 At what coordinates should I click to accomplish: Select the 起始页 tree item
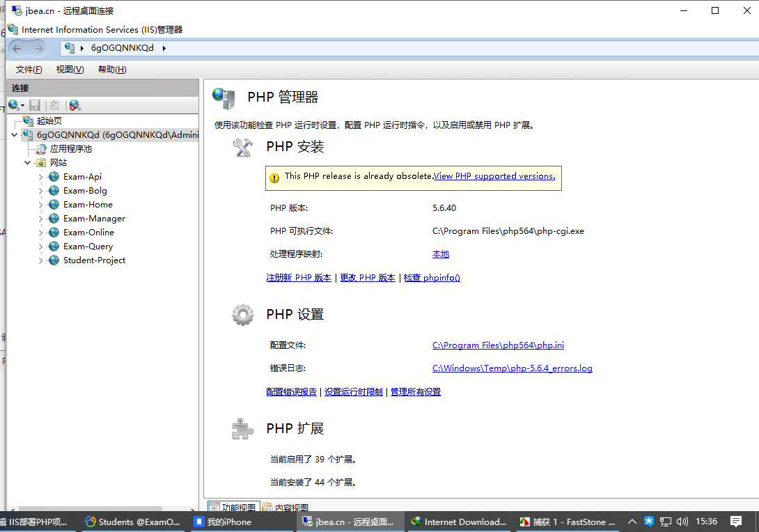tap(49, 120)
